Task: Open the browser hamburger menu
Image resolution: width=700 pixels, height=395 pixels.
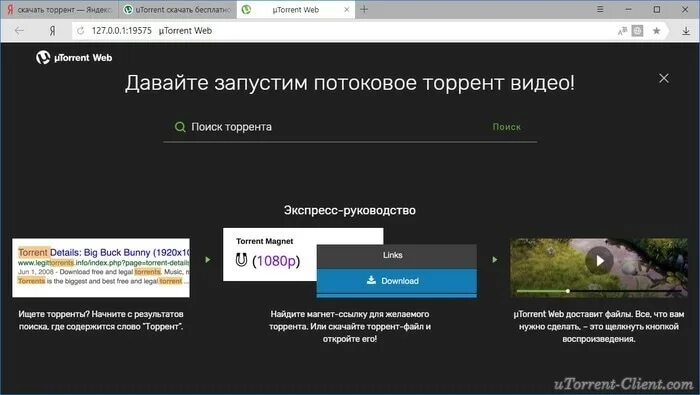Action: [x=600, y=9]
